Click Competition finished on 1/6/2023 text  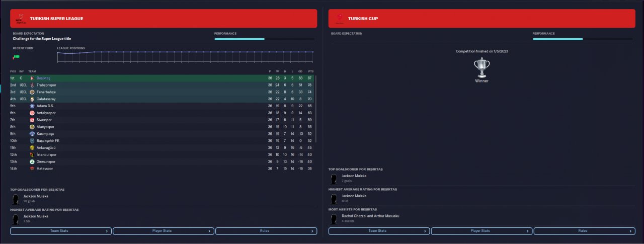click(481, 51)
